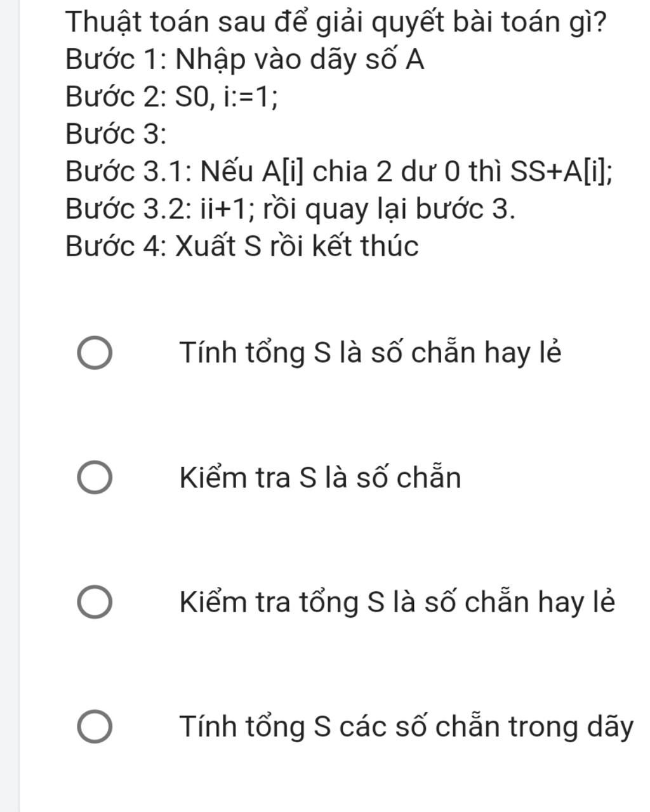Image resolution: width=650 pixels, height=812 pixels.
Task: Pick radio 'Tính tổng S các số chẵn trong dãy'
Action: coord(95,727)
